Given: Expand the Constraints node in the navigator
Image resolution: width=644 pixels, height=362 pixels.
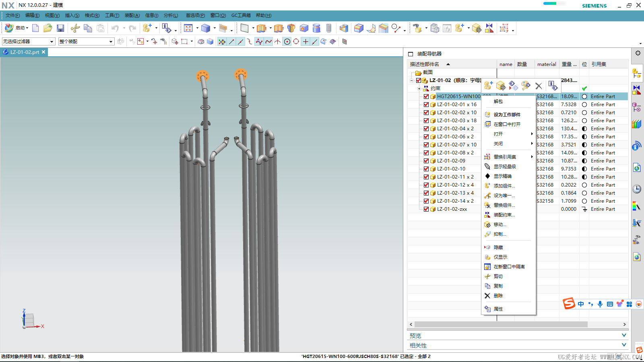Looking at the screenshot, I should click(419, 88).
